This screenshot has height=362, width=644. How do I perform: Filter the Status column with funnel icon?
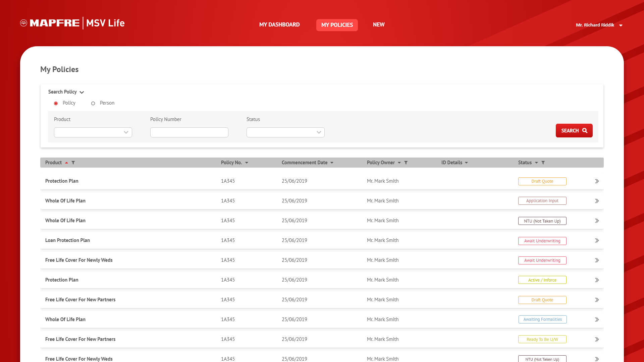[x=543, y=163]
